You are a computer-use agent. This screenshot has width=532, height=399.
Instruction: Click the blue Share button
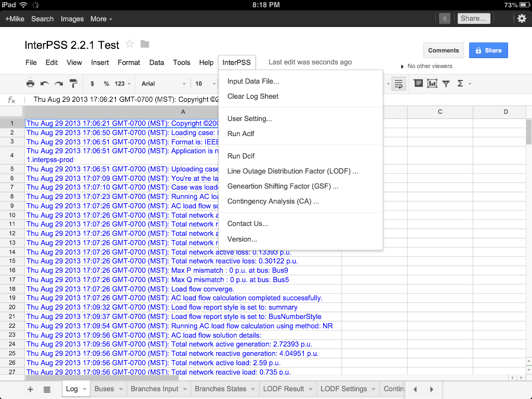(488, 50)
